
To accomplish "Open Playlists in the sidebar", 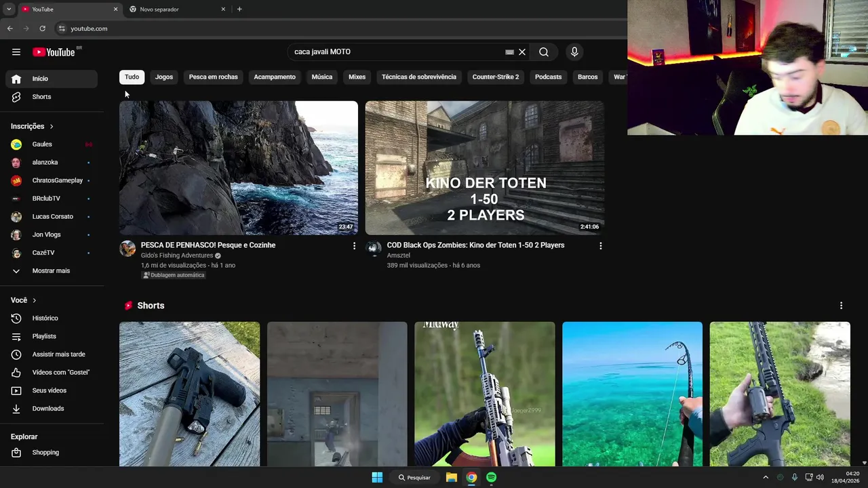I will [x=52, y=336].
